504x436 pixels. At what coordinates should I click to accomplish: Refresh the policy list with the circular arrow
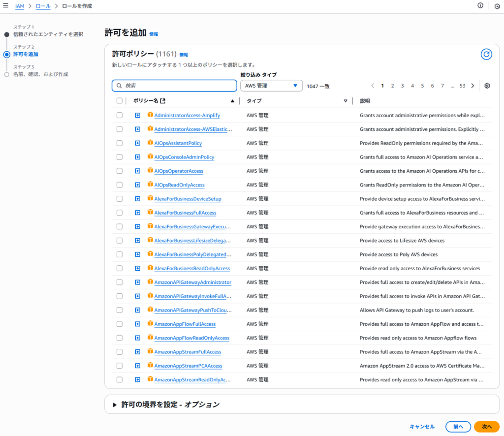[486, 54]
